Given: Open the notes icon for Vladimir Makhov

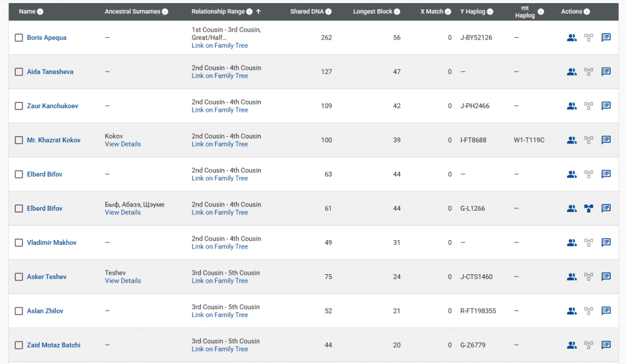Looking at the screenshot, I should coord(606,242).
